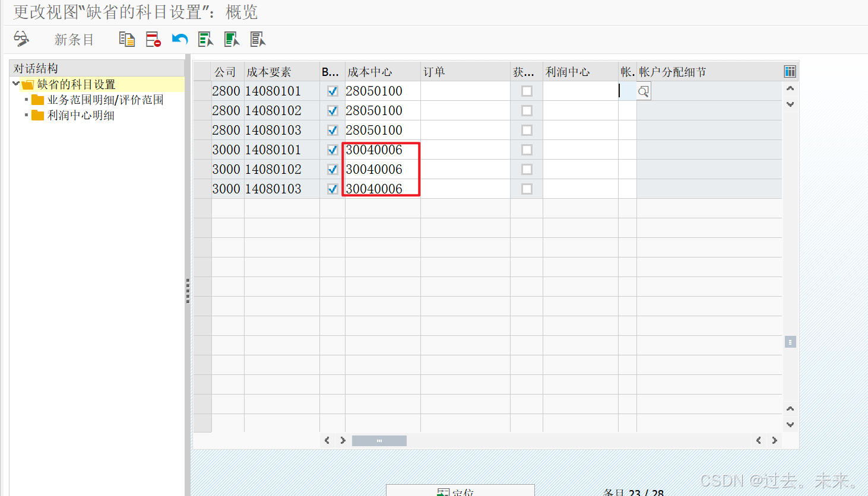
Task: Tick the 获 checkbox for 2800 / 14080103
Action: click(x=527, y=131)
